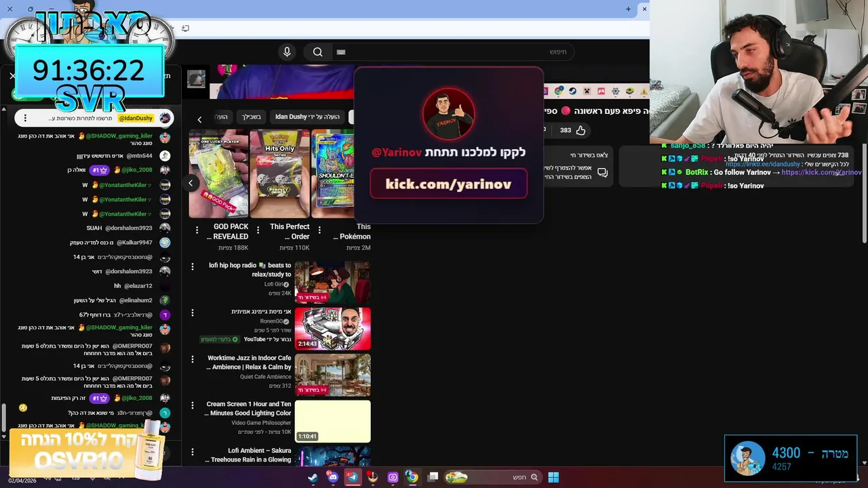Click the taskbar search box 'חפש'
The width and height of the screenshot is (868, 488).
pyautogui.click(x=493, y=477)
